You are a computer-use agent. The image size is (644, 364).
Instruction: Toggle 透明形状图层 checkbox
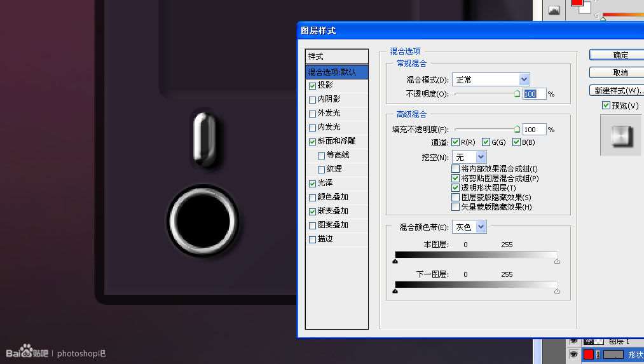455,187
